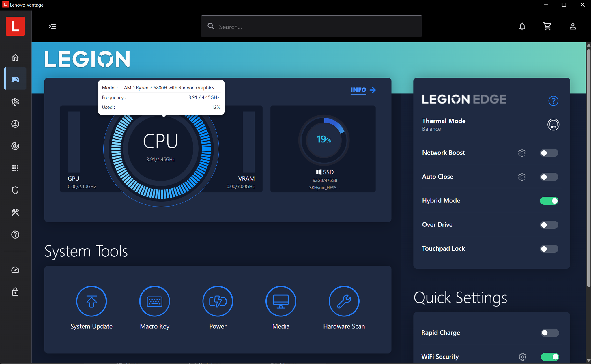Click the "92GB/476GB" SSD capacity text
Screen dimensions: 591x364
pos(325,180)
